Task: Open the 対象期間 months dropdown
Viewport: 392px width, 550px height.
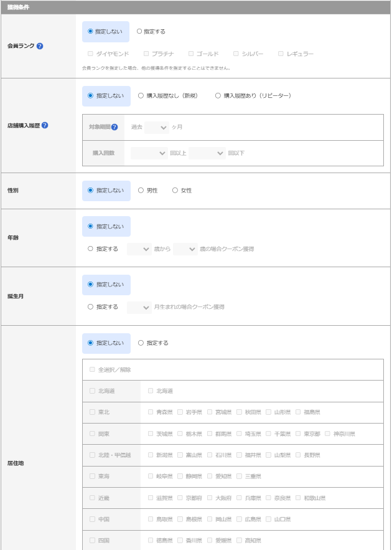Action: coord(156,127)
